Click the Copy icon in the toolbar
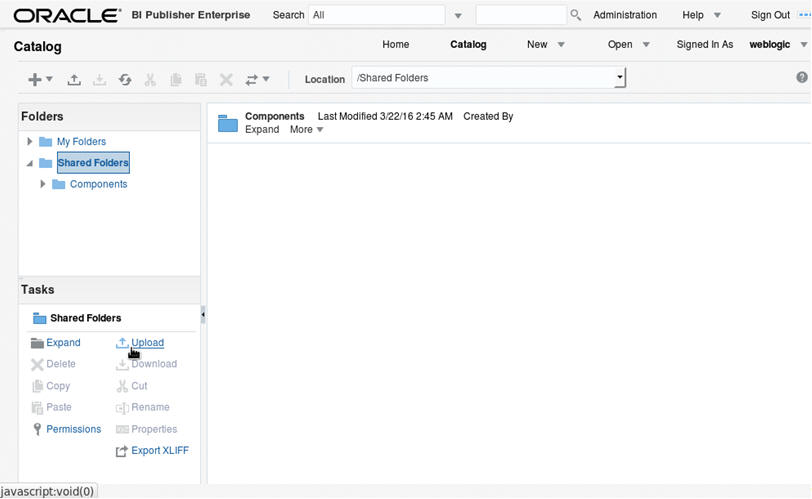 pos(176,79)
